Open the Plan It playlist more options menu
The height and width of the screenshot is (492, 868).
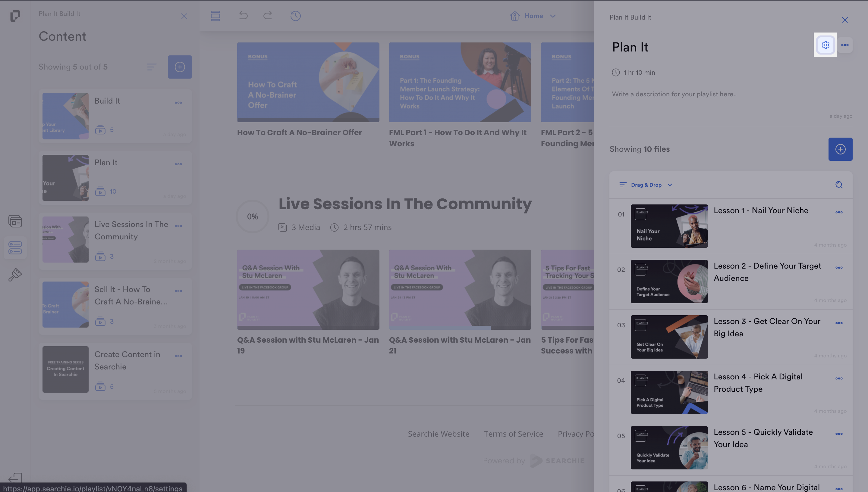[x=845, y=45]
